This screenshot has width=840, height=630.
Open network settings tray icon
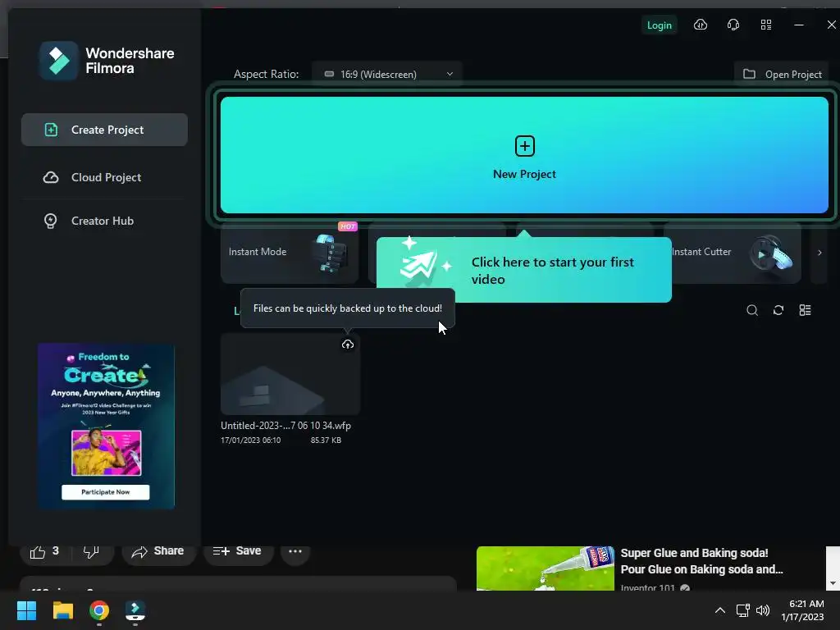(x=742, y=610)
